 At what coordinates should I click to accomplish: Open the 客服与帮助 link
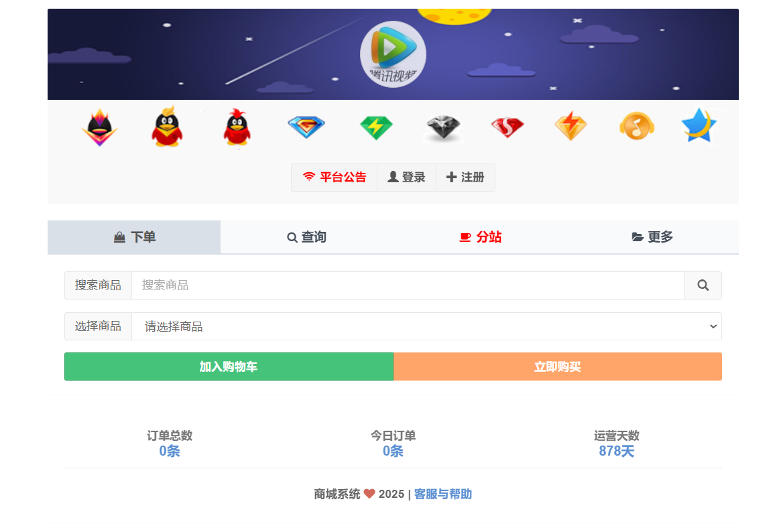pos(443,494)
